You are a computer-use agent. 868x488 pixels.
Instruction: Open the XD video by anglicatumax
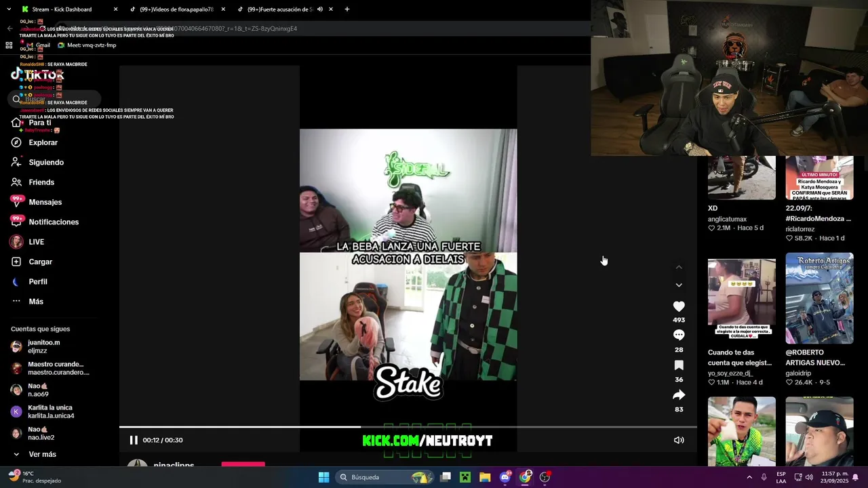tap(742, 178)
